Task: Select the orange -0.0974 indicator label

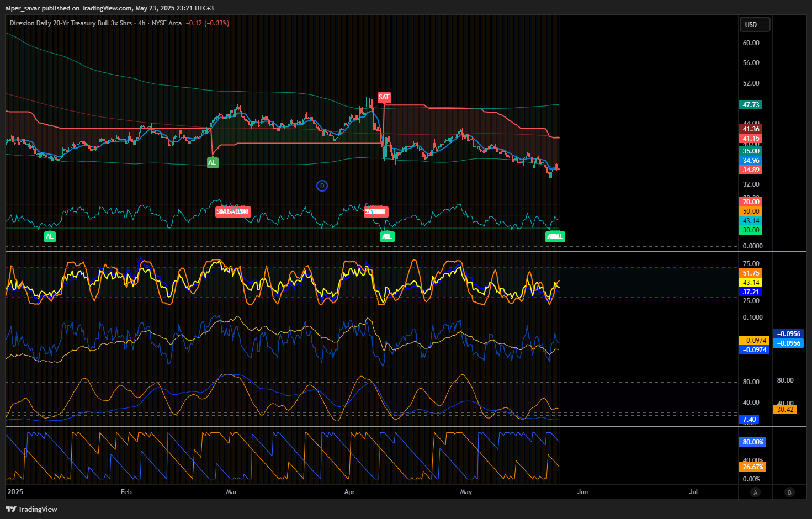Action: tap(754, 341)
